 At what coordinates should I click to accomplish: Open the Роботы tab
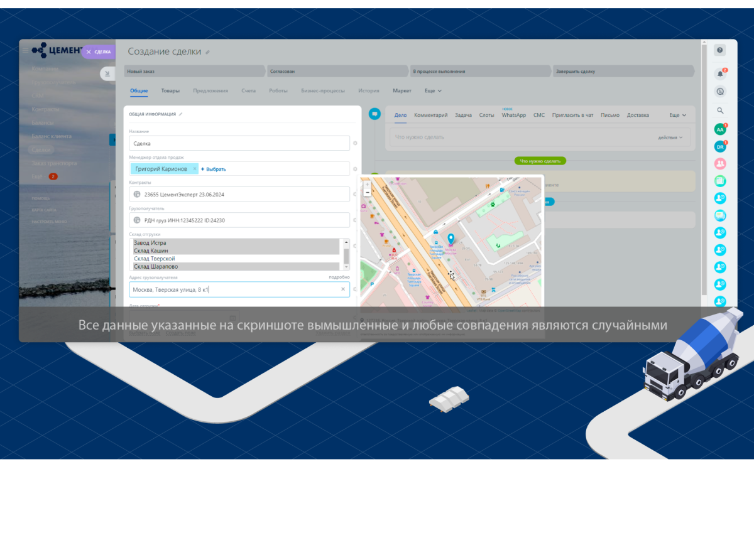(278, 91)
